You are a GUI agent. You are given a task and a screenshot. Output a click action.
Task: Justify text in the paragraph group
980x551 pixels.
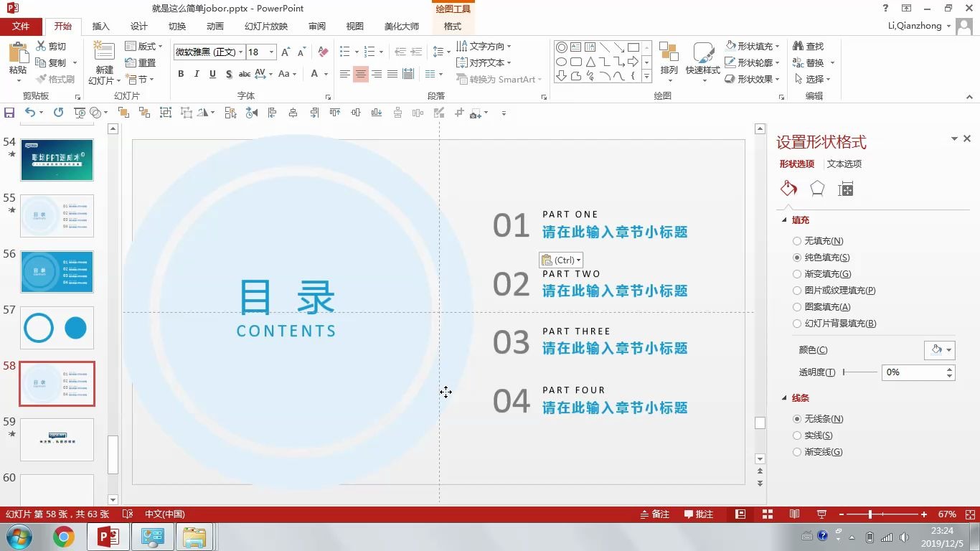pos(392,74)
